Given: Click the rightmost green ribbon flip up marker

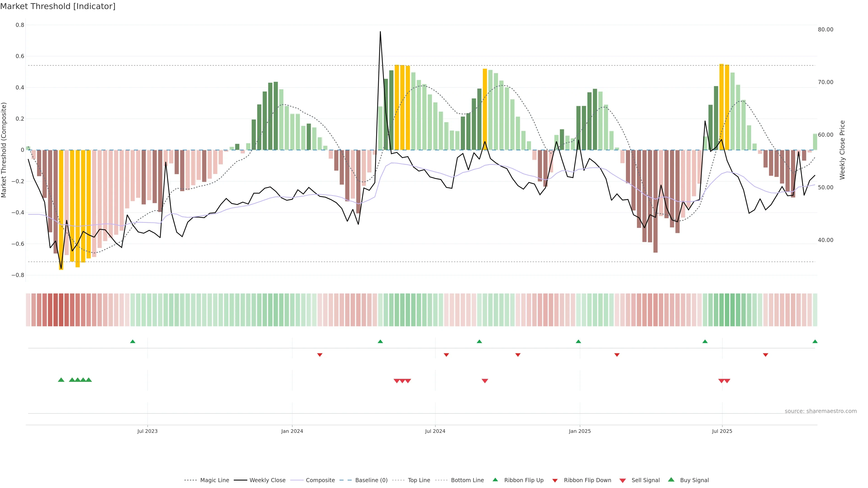Looking at the screenshot, I should click(815, 342).
